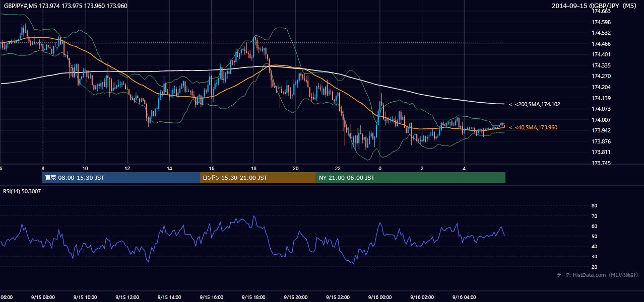Click the GBPJPY# M5 price header text

coord(66,6)
